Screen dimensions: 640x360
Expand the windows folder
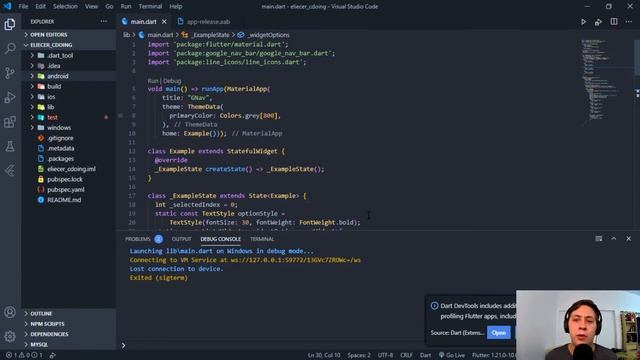[x=69, y=128]
